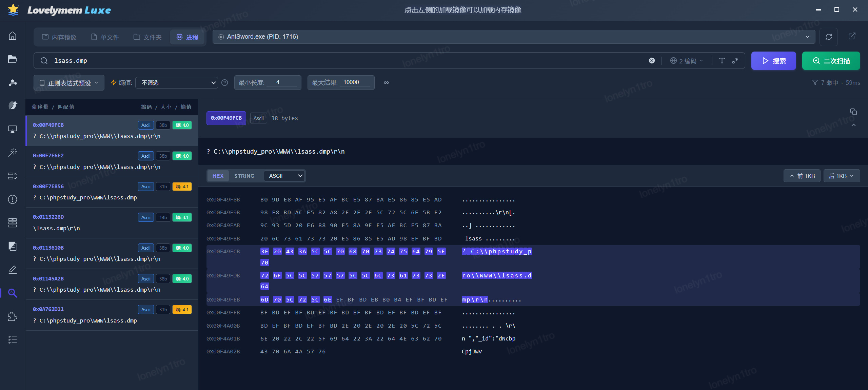Click the 搜索 search button
The height and width of the screenshot is (390, 868).
(x=773, y=61)
